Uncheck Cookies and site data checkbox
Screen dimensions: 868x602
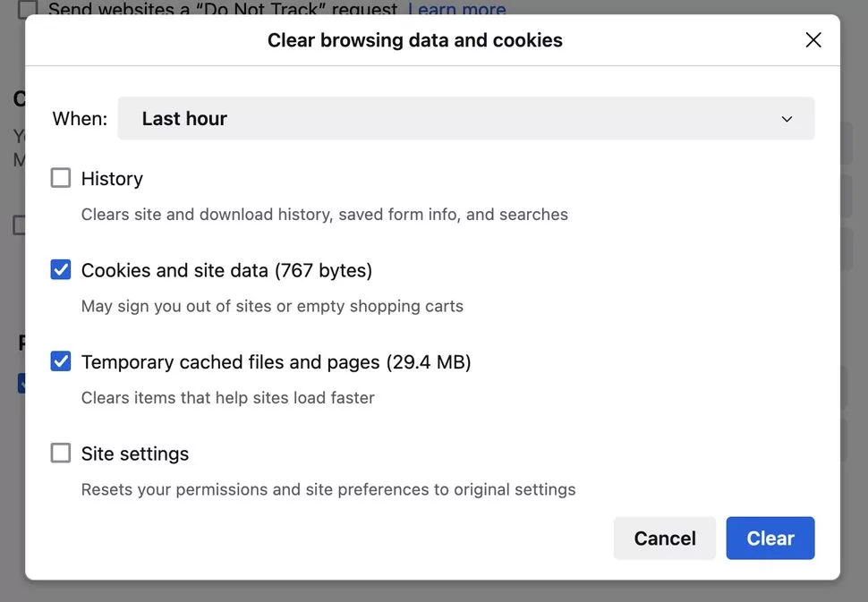(60, 270)
